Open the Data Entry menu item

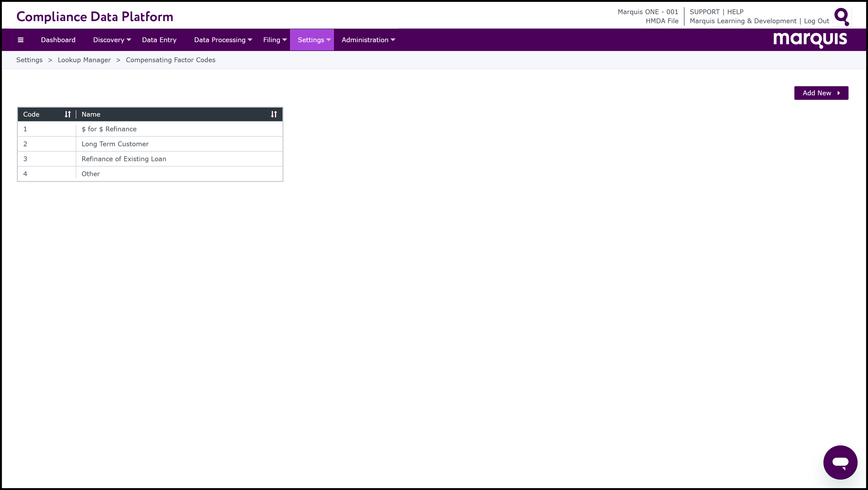coord(159,40)
